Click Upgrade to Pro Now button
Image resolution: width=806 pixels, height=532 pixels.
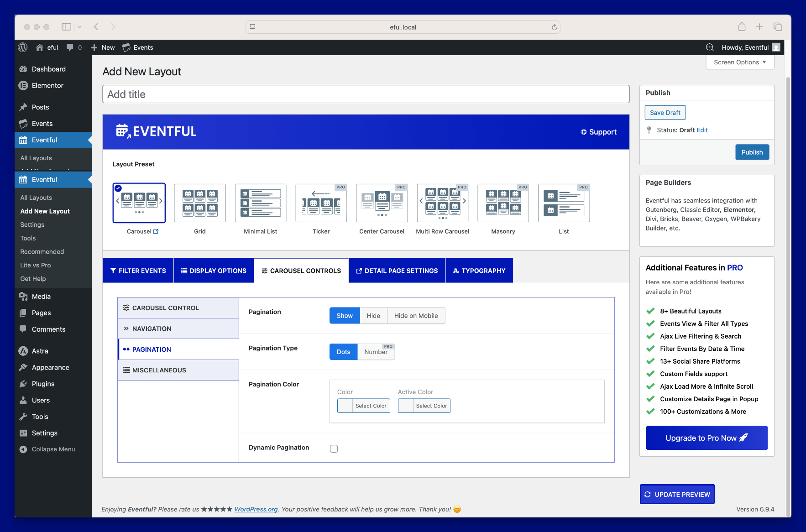pos(707,438)
